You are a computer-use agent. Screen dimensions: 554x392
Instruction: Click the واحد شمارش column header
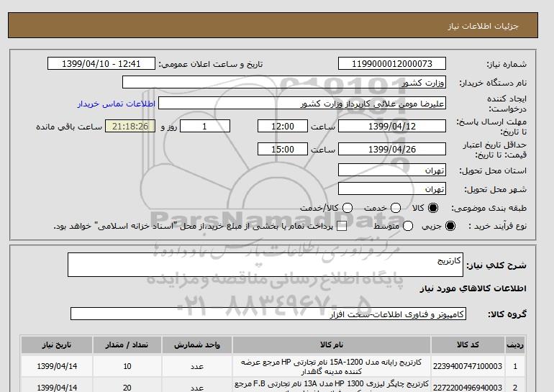point(197,345)
